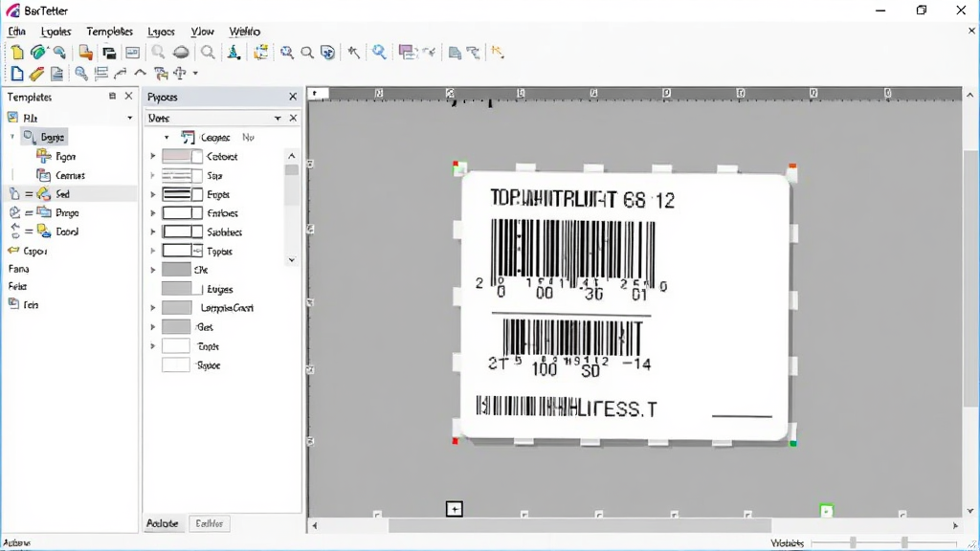Close the Pyotes panel
Screen dimensions: 980x551
point(293,97)
